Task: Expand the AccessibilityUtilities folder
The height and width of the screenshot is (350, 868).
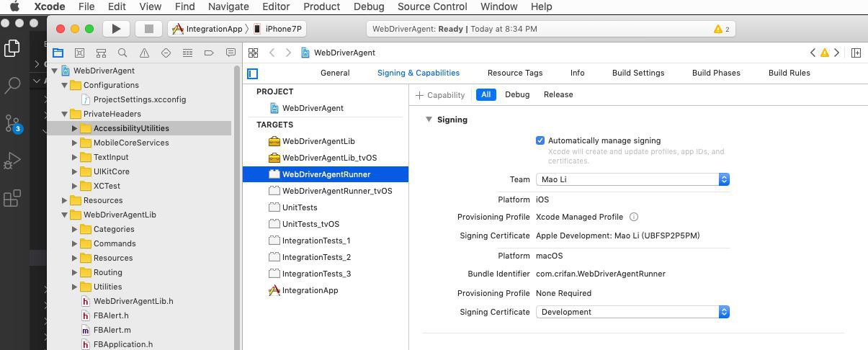Action: 74,128
